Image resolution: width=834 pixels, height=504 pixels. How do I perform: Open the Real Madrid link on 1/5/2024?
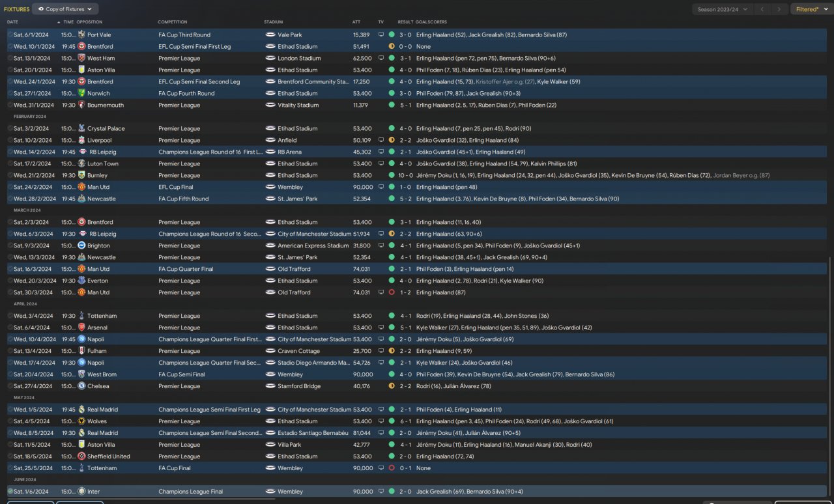[102, 410]
